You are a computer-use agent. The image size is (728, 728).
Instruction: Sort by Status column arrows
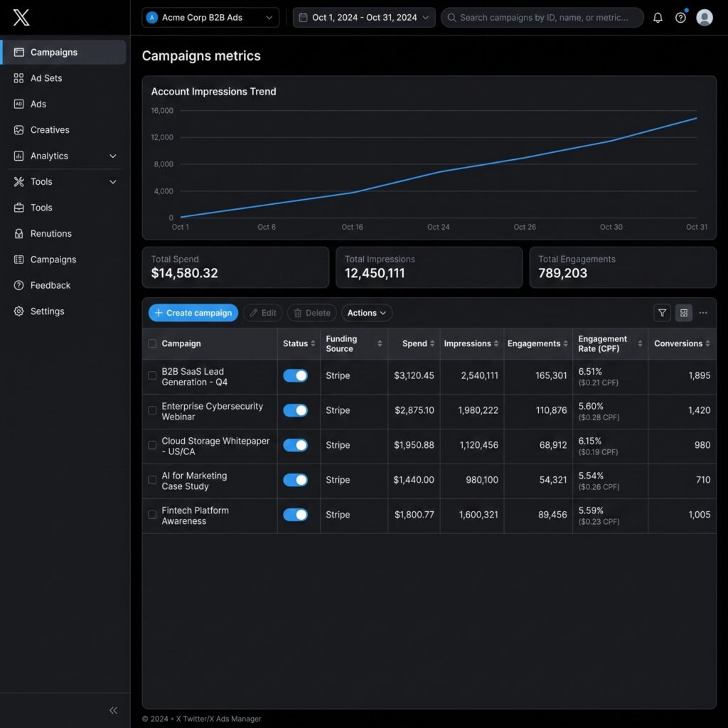[x=313, y=343]
